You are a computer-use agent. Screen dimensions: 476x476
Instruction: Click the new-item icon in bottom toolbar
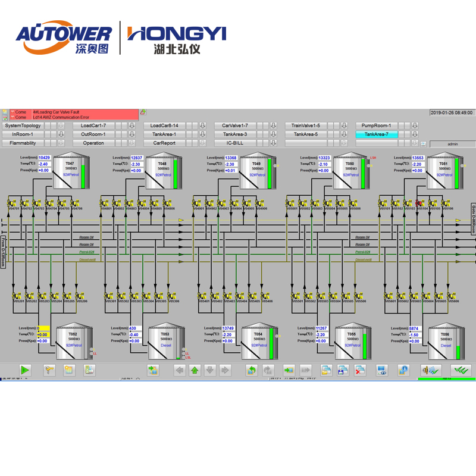click(x=69, y=370)
